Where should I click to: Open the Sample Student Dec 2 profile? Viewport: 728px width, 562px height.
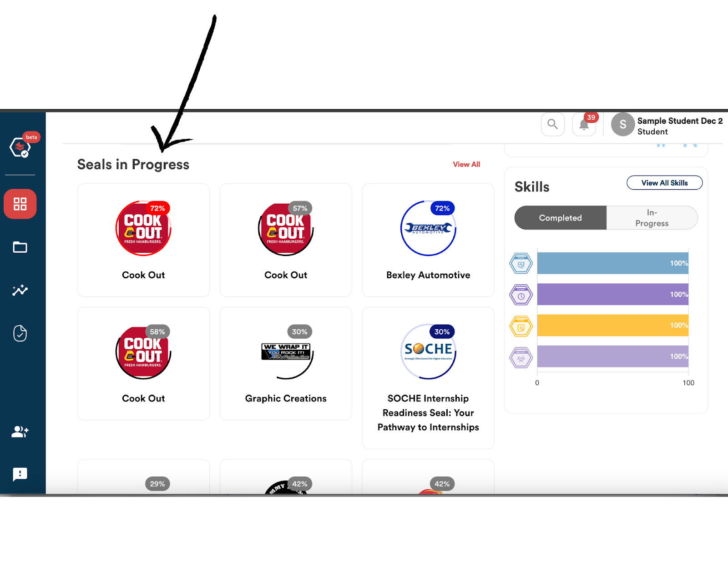tap(667, 126)
